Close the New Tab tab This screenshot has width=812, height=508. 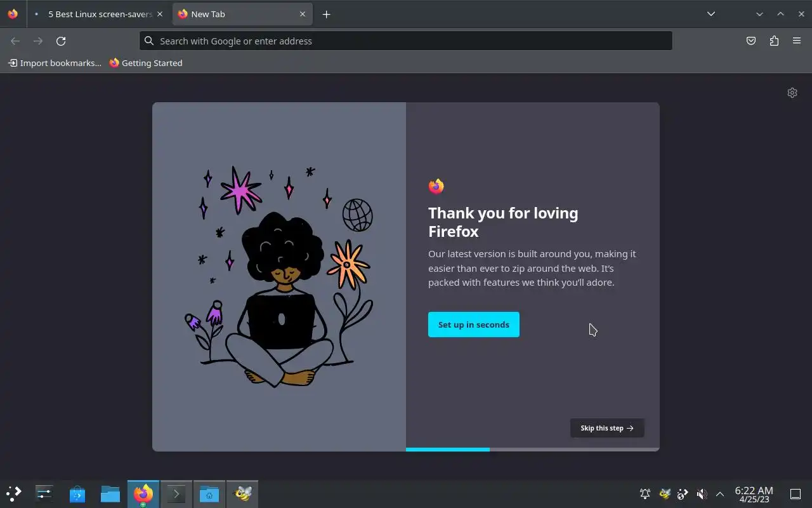303,14
